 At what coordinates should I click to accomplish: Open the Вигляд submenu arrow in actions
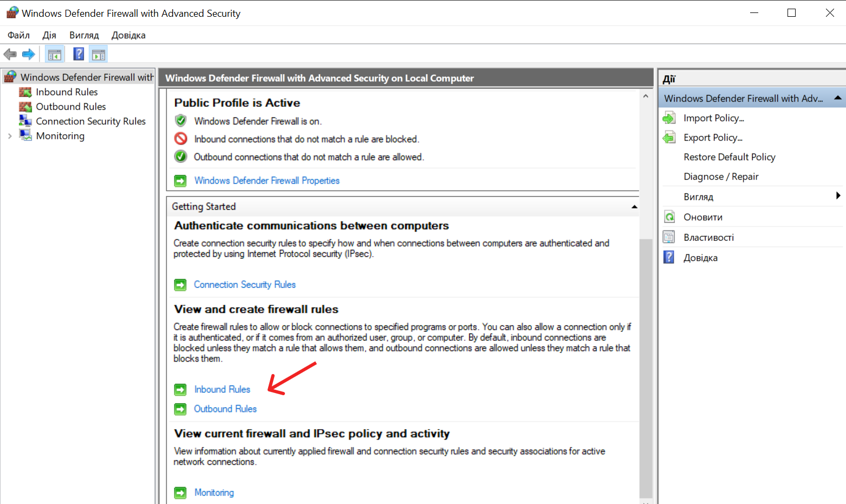click(838, 196)
